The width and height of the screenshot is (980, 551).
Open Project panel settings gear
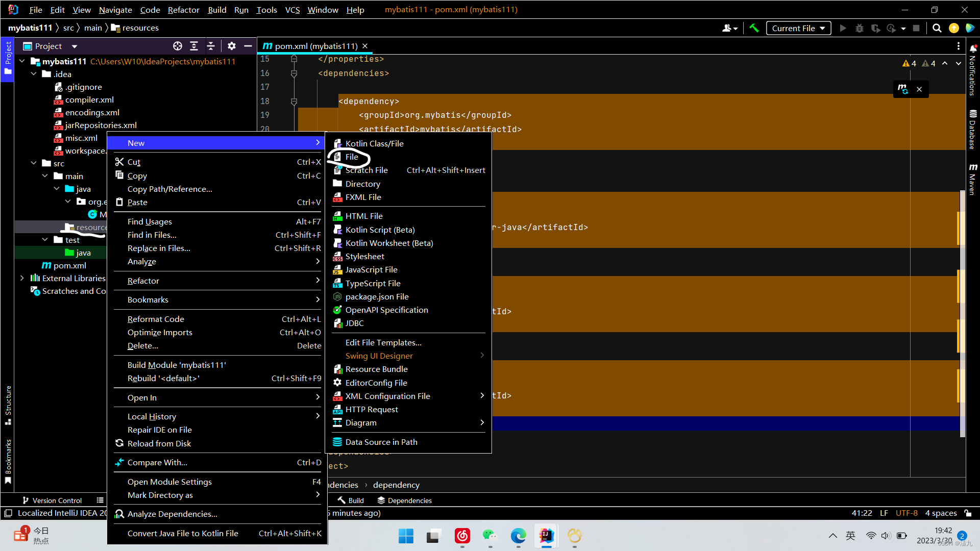[x=232, y=46]
